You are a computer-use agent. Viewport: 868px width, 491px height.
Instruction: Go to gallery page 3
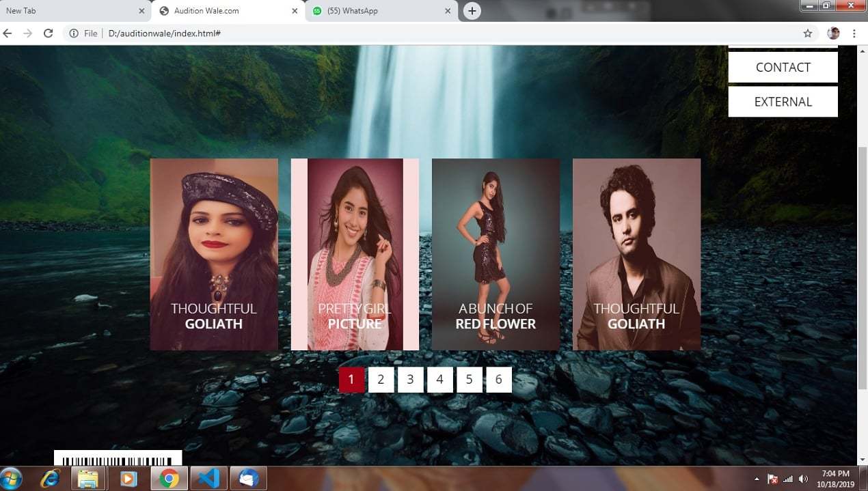coord(410,380)
